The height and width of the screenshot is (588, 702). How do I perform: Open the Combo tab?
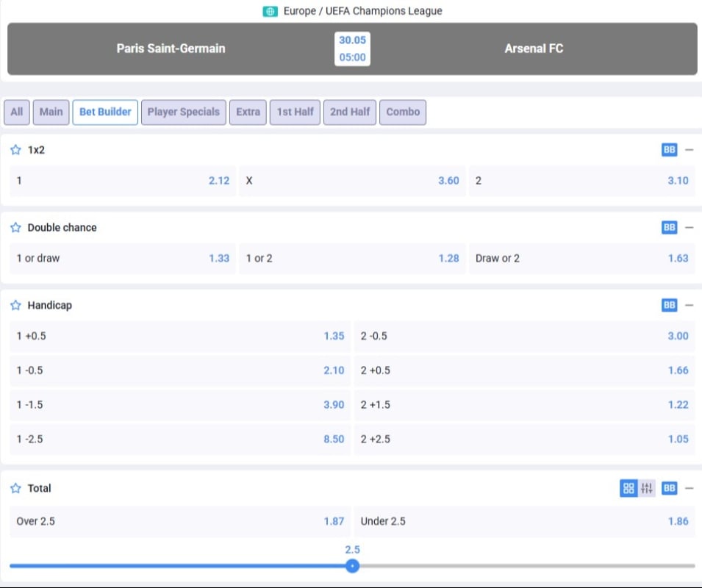tap(403, 112)
